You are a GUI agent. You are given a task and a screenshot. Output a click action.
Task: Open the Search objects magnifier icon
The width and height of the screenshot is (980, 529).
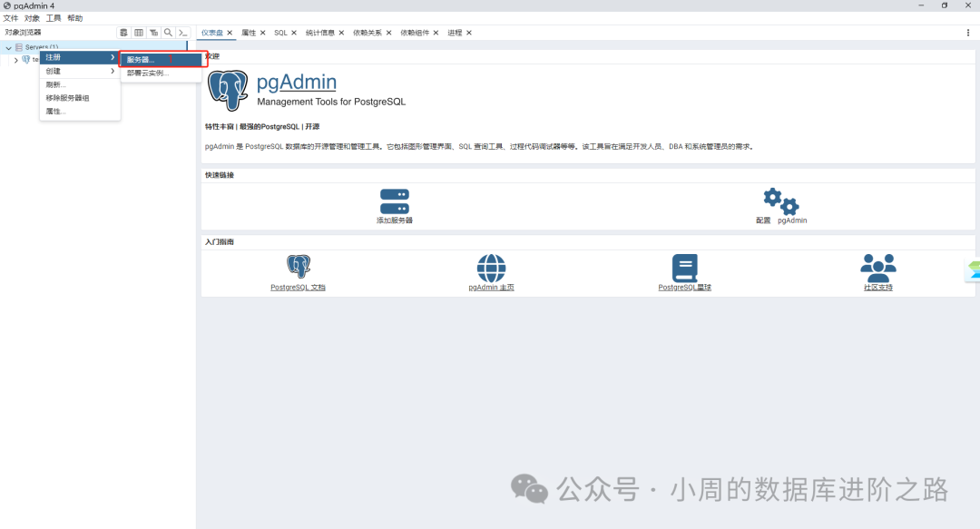pos(168,32)
